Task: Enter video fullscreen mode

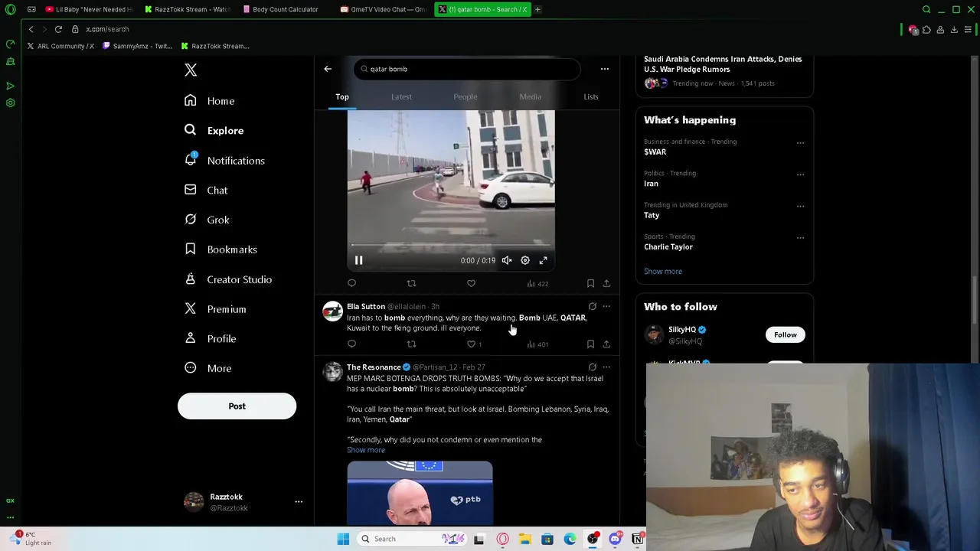Action: (x=543, y=261)
